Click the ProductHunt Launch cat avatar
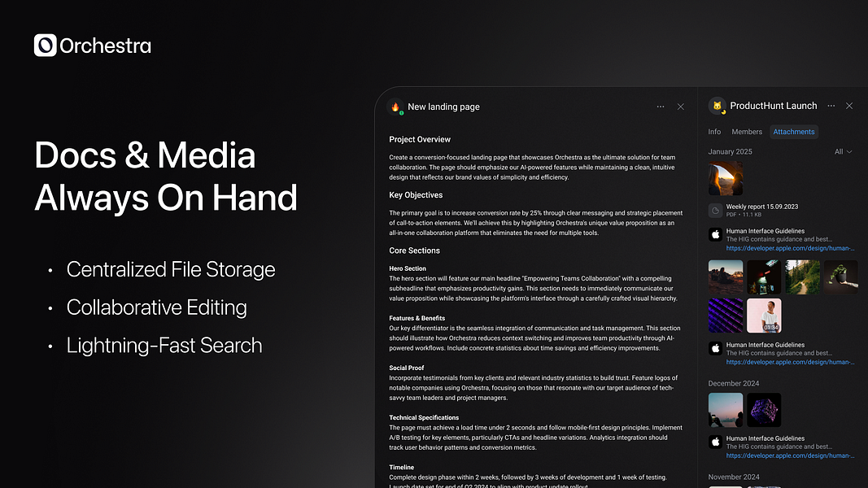The height and width of the screenshot is (488, 868). tap(717, 106)
